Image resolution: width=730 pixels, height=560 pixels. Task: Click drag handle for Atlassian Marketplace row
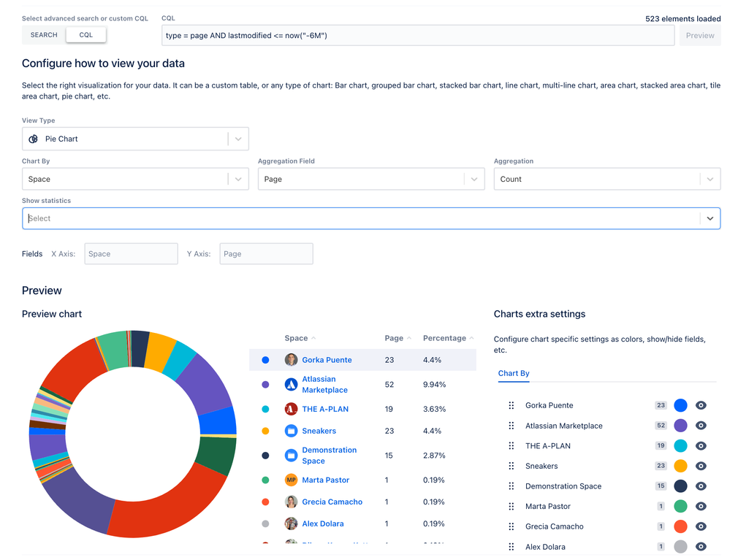tap(512, 426)
